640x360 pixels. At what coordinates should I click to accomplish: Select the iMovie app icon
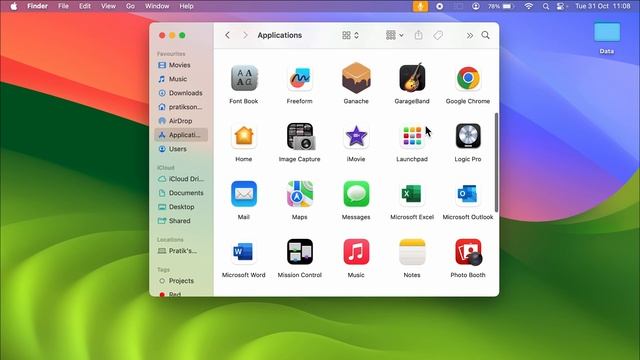[356, 136]
